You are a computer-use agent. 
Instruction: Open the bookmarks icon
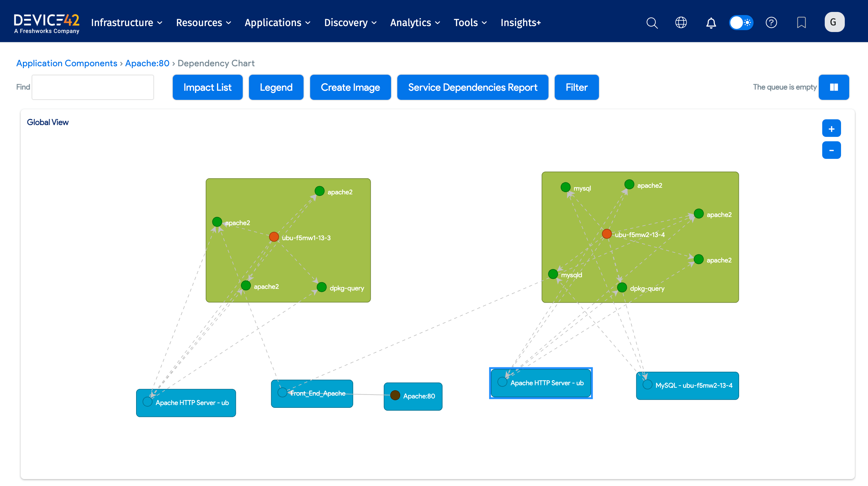click(x=801, y=23)
